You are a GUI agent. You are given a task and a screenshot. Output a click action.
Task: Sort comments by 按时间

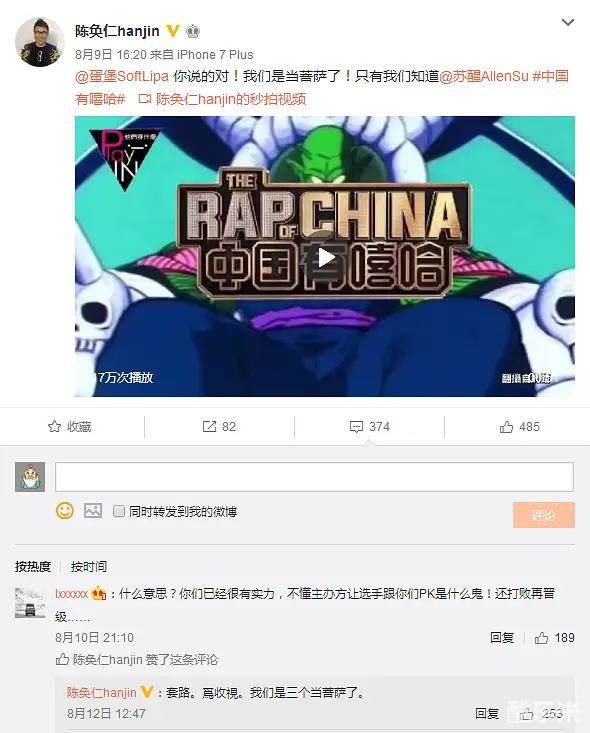click(88, 567)
